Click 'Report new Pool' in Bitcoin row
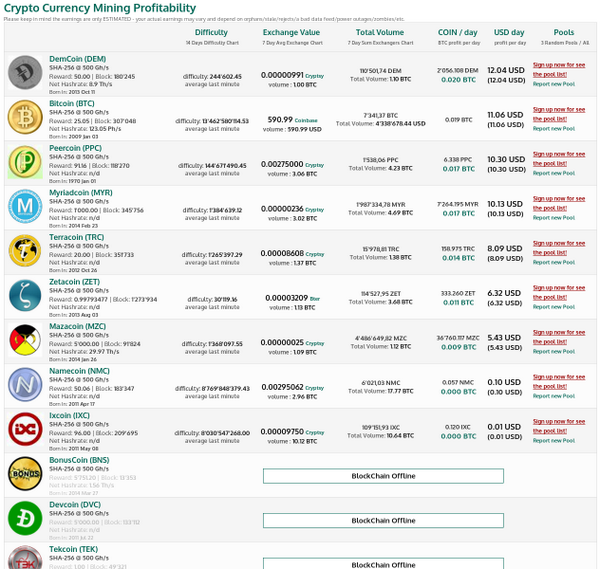The height and width of the screenshot is (569, 600). coord(554,129)
